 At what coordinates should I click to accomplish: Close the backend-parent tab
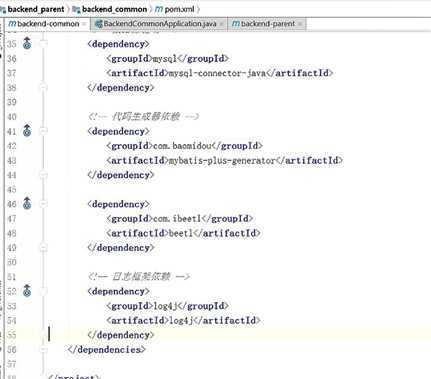[300, 24]
